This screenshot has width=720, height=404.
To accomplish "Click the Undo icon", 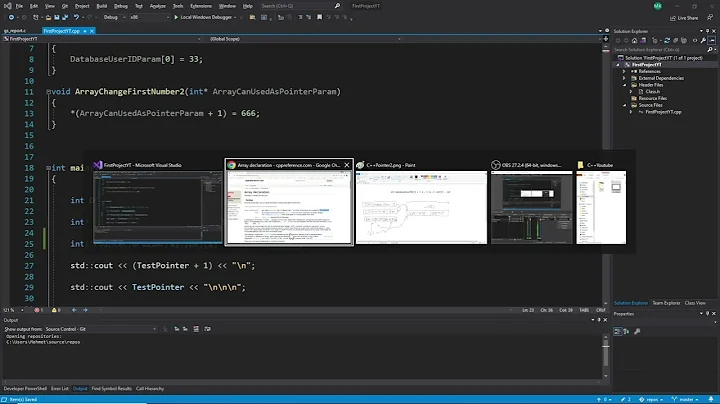I will click(x=76, y=17).
